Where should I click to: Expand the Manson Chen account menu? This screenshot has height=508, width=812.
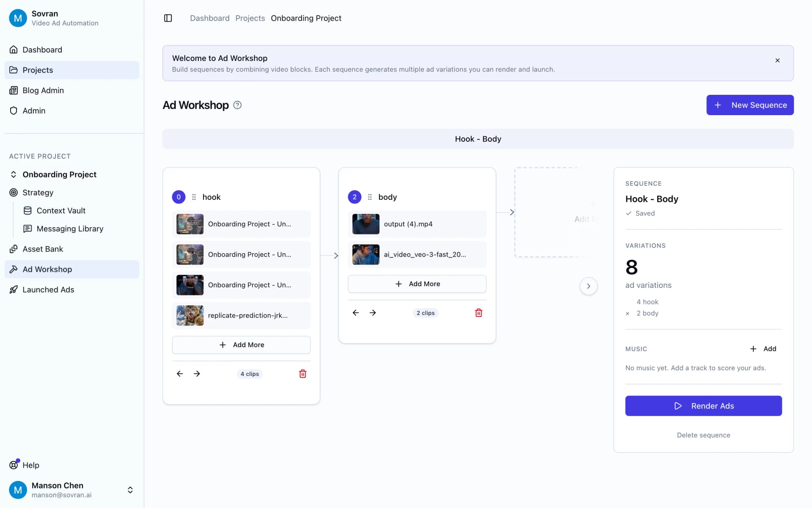coord(130,490)
